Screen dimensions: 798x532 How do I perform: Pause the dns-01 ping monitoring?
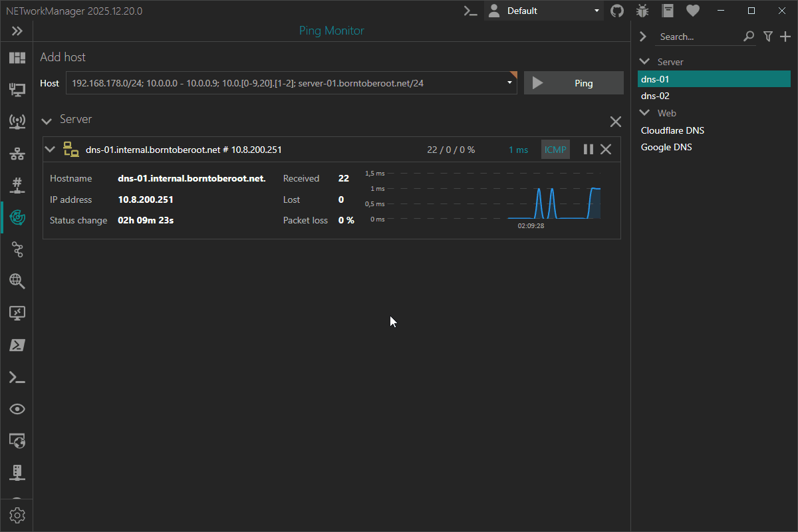588,149
